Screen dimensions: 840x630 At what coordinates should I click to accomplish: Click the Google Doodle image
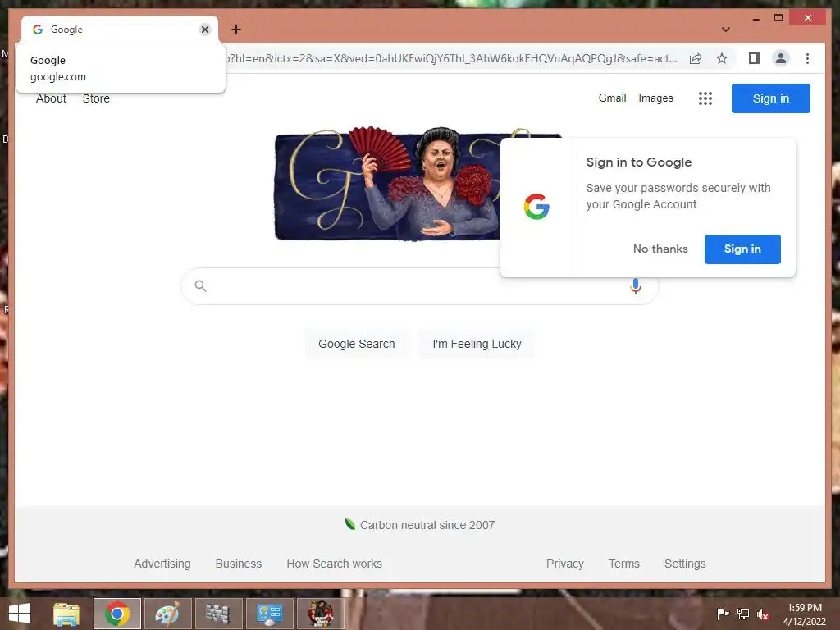(387, 184)
